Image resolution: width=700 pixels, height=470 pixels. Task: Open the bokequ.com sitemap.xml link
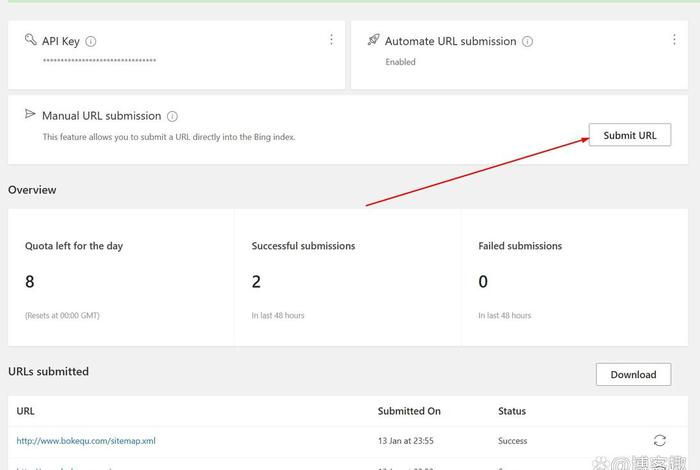86,440
